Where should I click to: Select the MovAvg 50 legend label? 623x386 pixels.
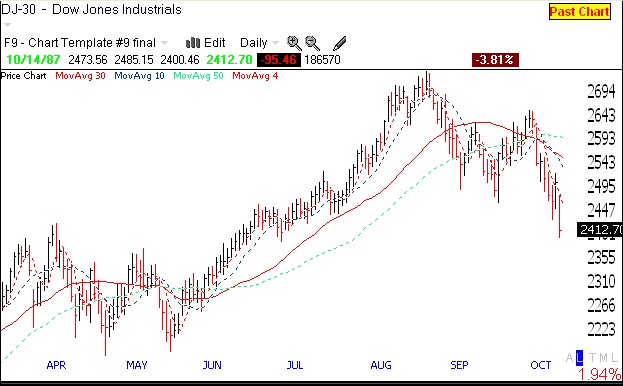click(198, 75)
